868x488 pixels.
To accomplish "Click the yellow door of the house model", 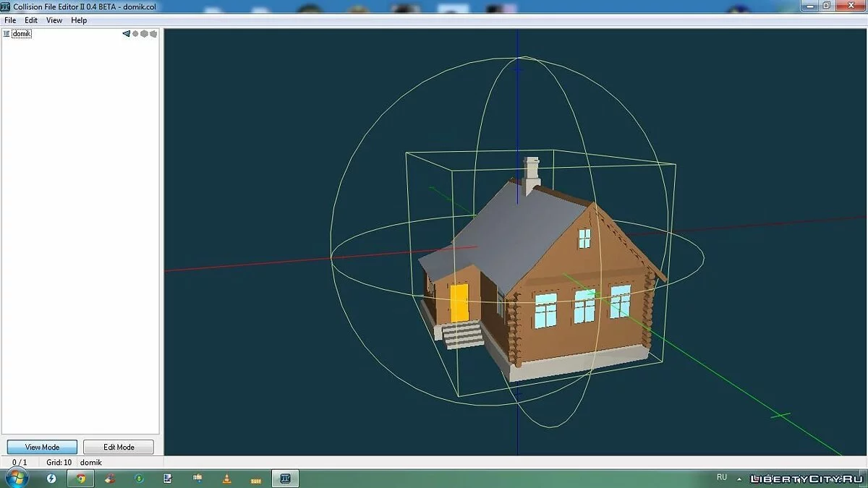I will pyautogui.click(x=459, y=302).
